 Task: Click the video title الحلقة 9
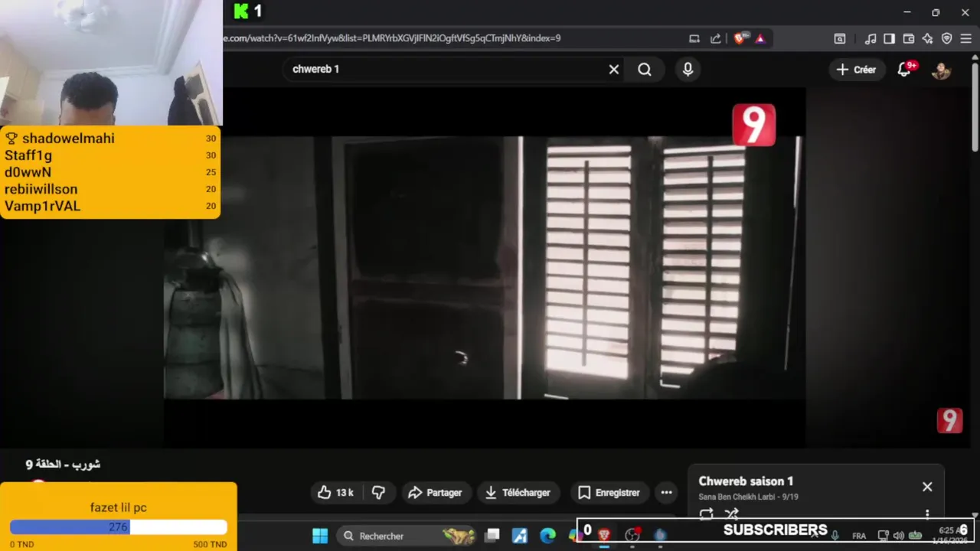point(63,465)
